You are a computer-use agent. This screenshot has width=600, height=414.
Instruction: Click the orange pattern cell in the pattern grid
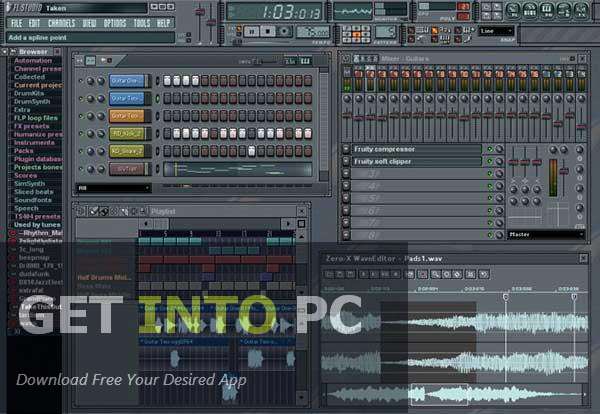click(356, 34)
